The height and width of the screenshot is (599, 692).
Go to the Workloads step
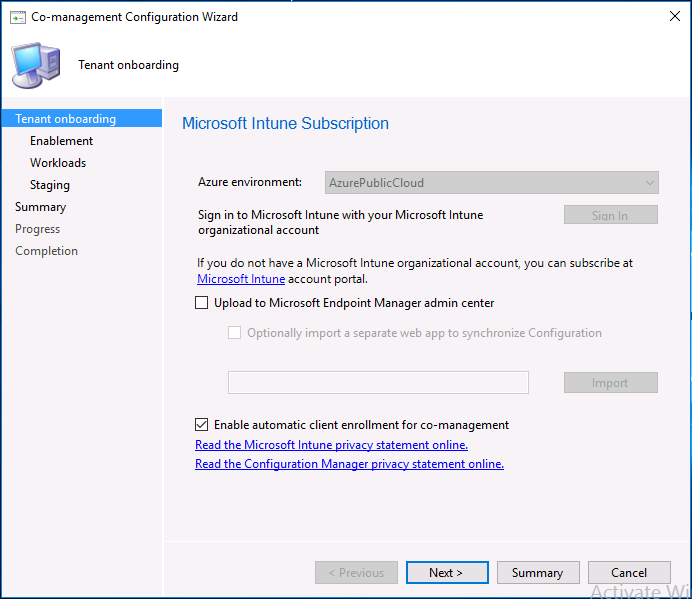click(x=58, y=163)
